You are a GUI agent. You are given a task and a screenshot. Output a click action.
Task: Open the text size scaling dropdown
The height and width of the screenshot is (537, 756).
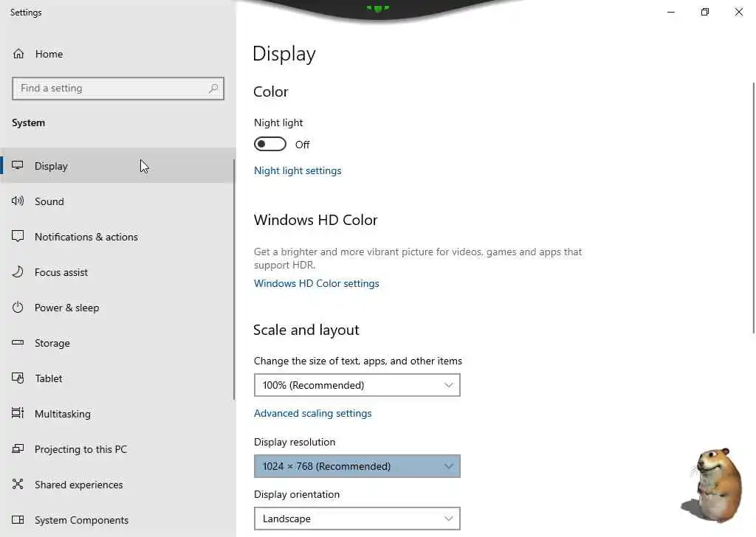coord(357,385)
